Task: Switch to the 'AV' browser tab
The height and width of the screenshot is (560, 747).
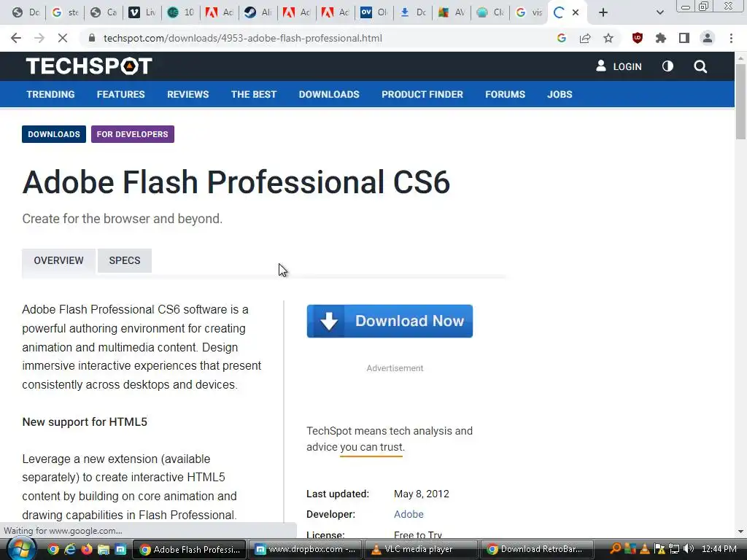Action: click(x=452, y=12)
